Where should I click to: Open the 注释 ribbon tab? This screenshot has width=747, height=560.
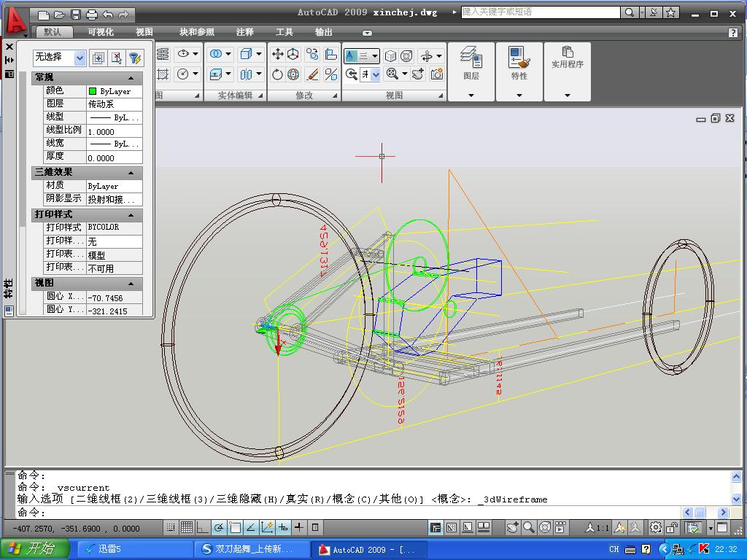click(x=245, y=32)
